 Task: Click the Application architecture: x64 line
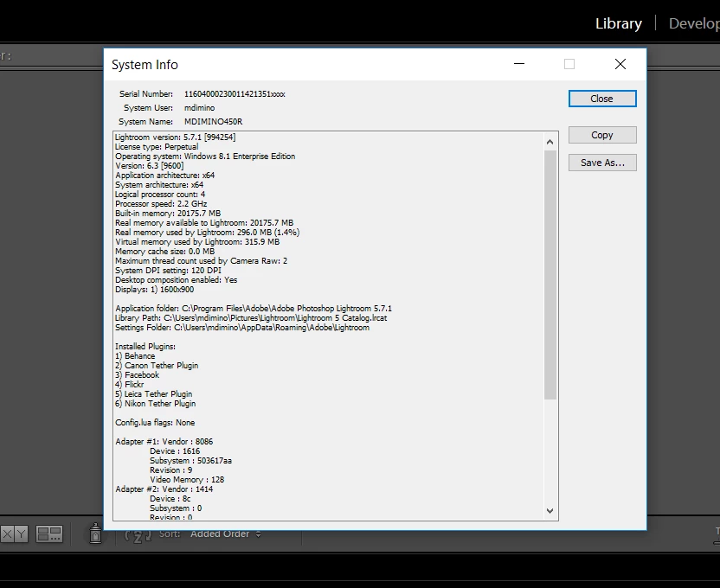(x=164, y=176)
